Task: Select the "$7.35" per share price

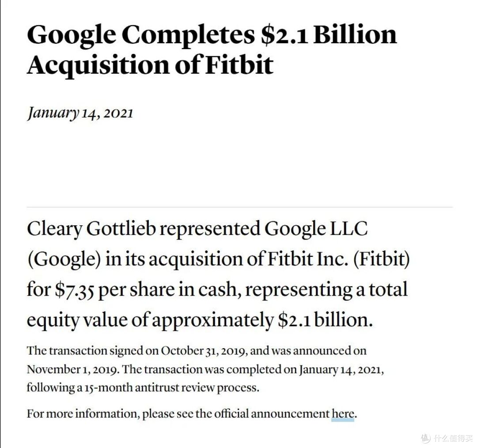Action: [75, 290]
